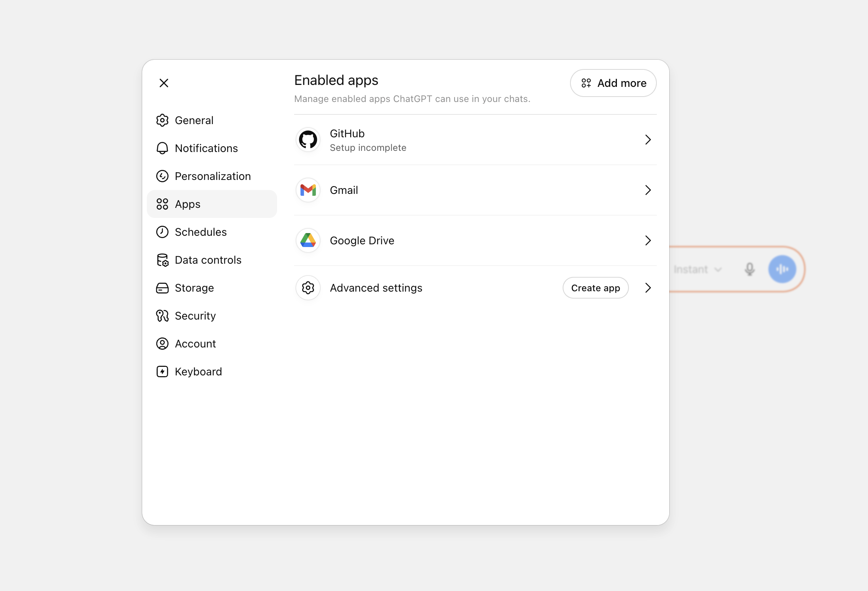The height and width of the screenshot is (591, 868).
Task: Click the GitHub logo icon
Action: (308, 140)
